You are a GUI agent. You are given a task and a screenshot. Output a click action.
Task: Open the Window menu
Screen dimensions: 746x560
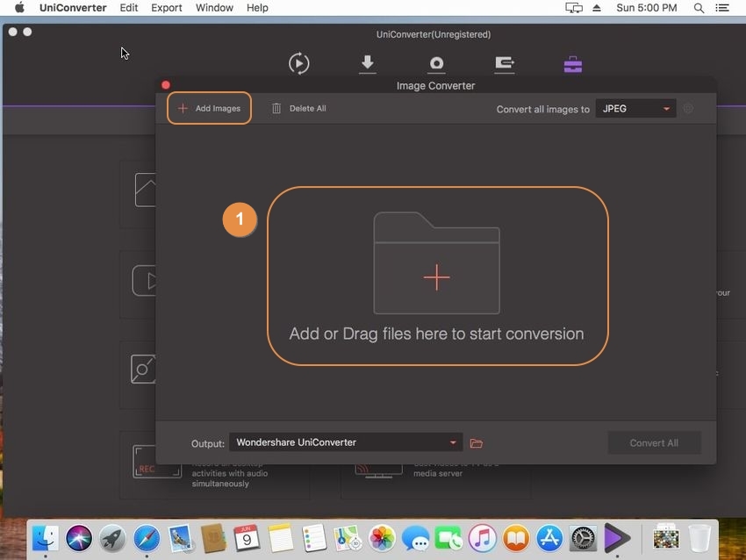tap(214, 8)
